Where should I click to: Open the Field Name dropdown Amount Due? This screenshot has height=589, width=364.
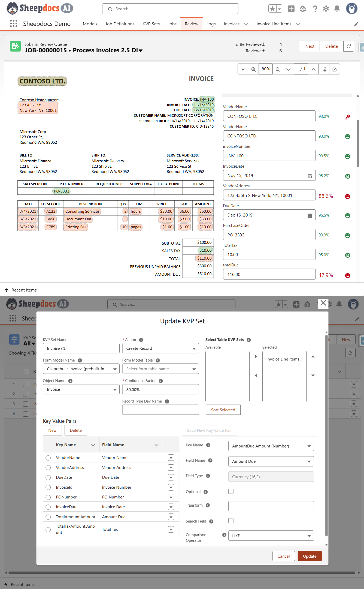click(271, 461)
